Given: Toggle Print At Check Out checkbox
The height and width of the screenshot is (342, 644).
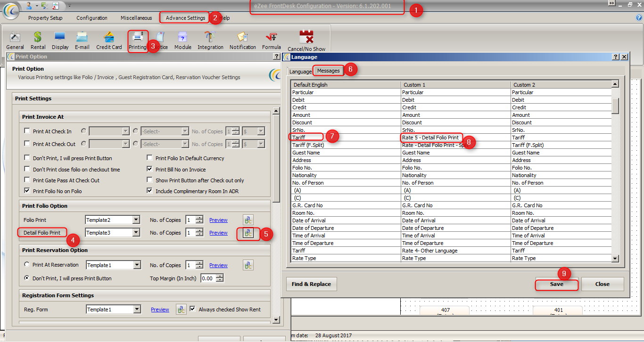Looking at the screenshot, I should click(27, 144).
